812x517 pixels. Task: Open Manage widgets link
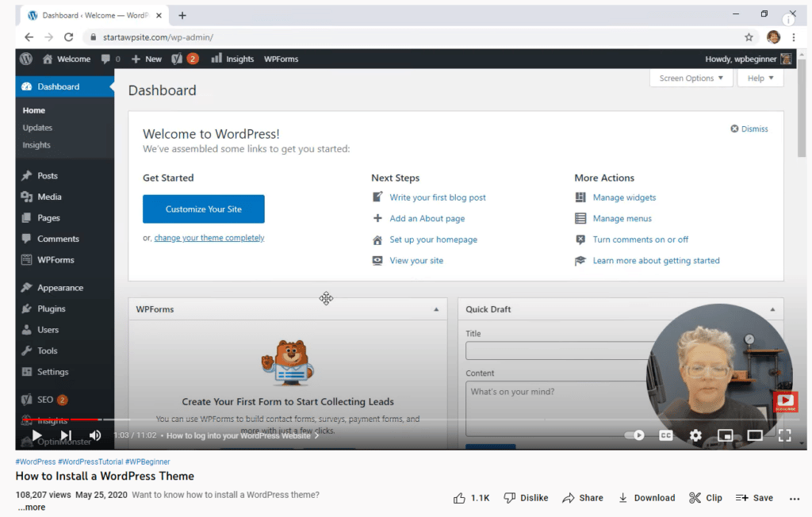coord(624,197)
